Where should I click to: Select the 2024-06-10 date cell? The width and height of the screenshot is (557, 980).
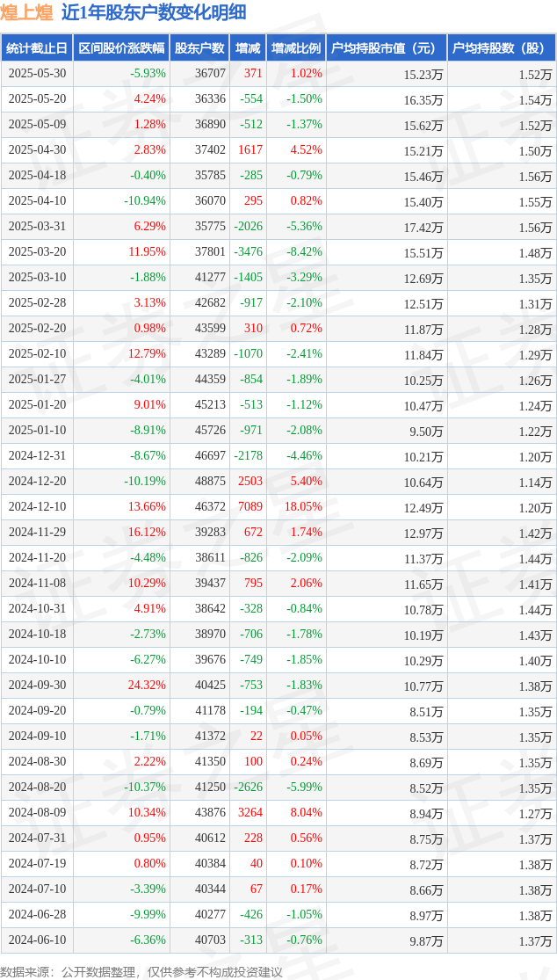tap(37, 940)
